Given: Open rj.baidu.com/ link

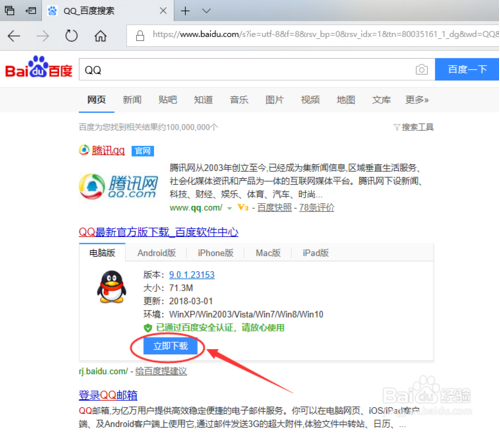Looking at the screenshot, I should (x=103, y=371).
